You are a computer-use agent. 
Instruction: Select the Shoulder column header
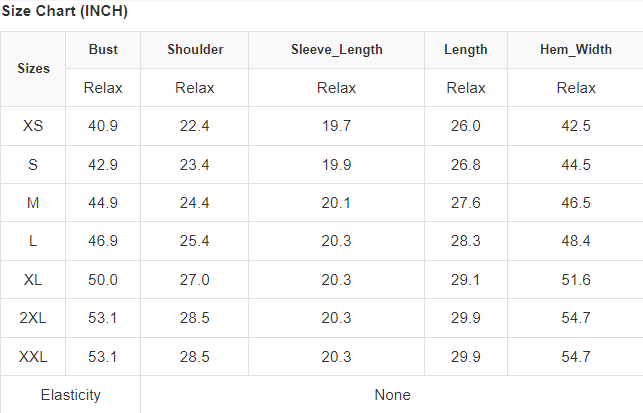coord(194,49)
